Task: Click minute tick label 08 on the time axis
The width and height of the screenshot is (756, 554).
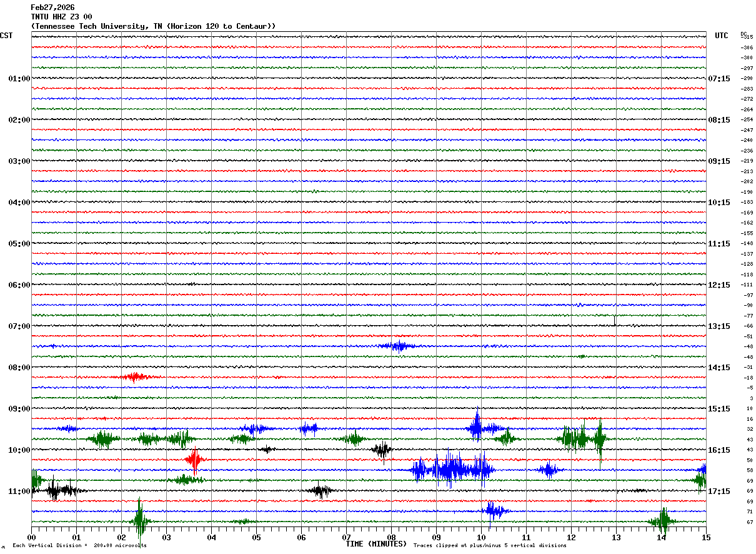Action: point(391,537)
